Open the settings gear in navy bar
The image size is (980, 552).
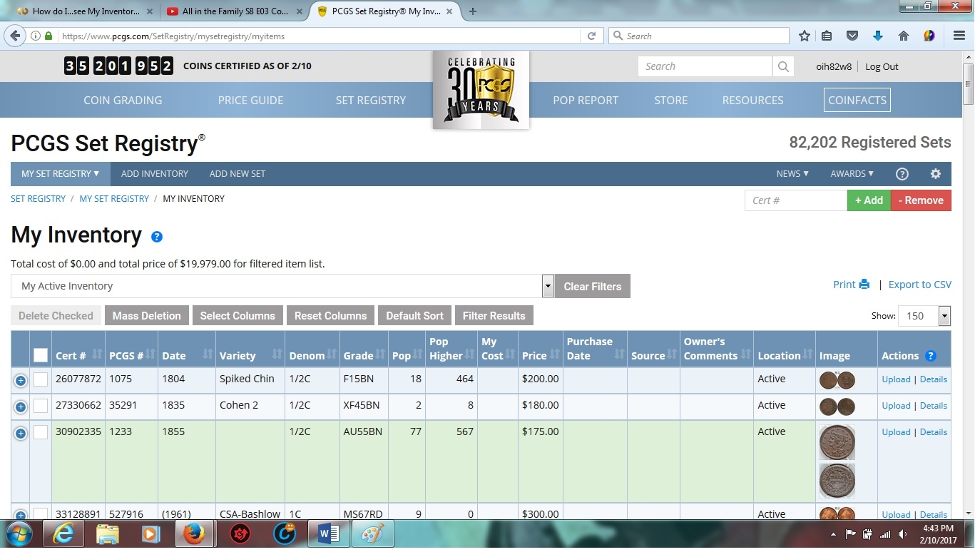click(x=936, y=174)
